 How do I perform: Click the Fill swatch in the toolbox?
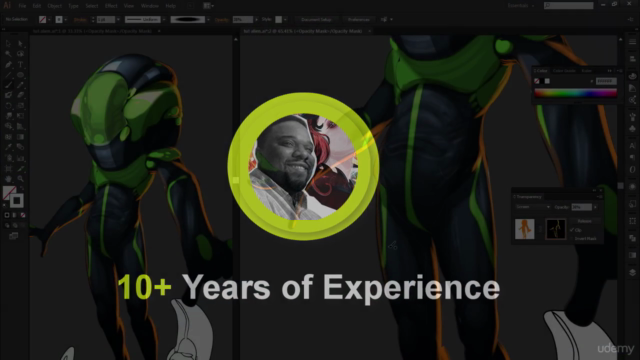9,193
